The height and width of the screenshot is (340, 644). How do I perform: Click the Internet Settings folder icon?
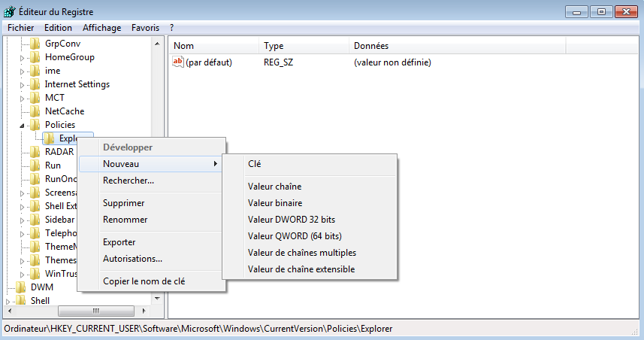coord(35,83)
